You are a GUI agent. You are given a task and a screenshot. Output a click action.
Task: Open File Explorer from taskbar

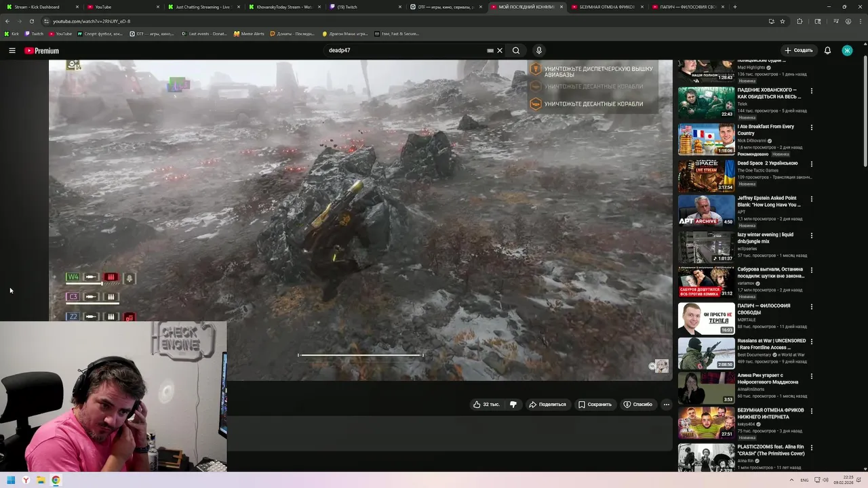click(41, 480)
